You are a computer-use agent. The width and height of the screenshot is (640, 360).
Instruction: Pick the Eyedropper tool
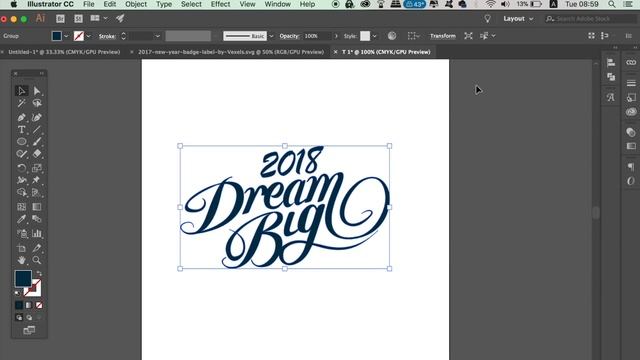22,219
